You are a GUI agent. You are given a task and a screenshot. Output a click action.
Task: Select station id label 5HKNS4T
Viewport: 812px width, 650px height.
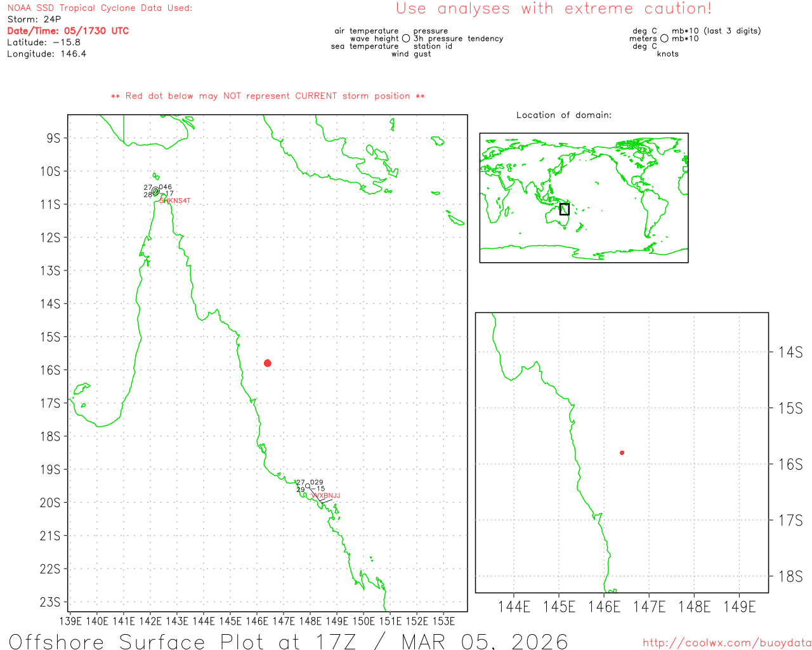coord(175,201)
